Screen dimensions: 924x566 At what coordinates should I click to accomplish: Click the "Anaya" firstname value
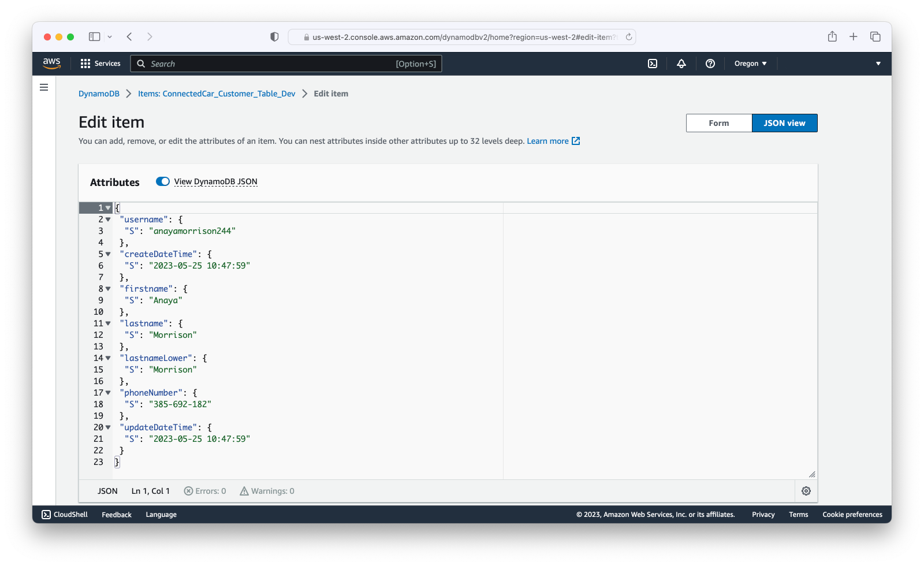click(166, 300)
